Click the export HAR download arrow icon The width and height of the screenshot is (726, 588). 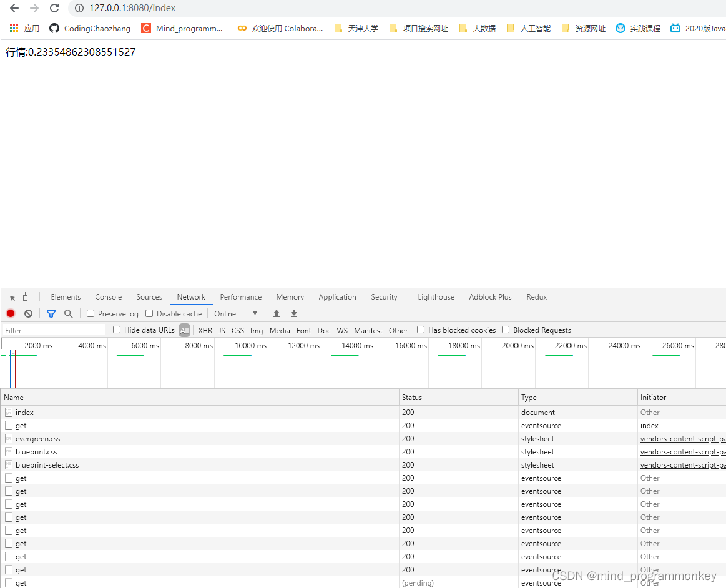pyautogui.click(x=293, y=313)
